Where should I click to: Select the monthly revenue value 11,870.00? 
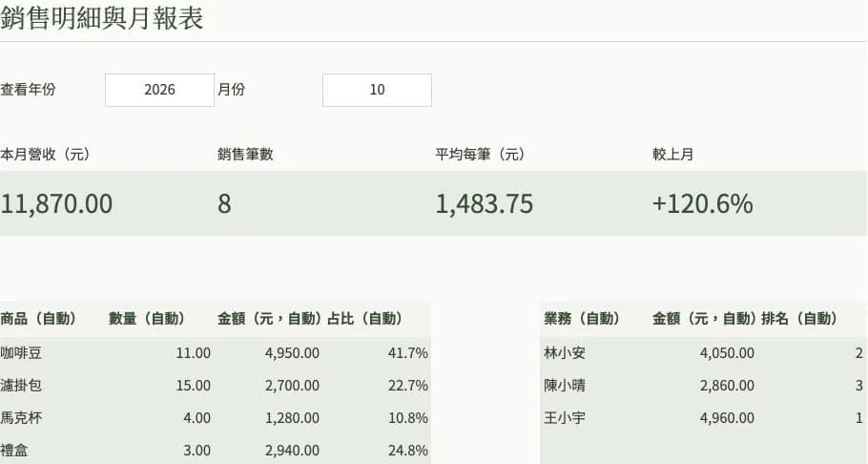(x=56, y=203)
